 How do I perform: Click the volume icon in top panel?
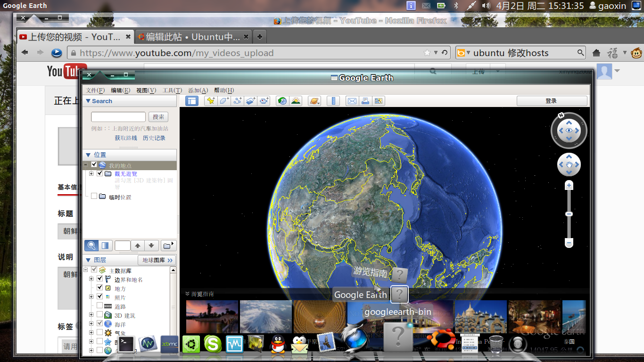tap(486, 6)
